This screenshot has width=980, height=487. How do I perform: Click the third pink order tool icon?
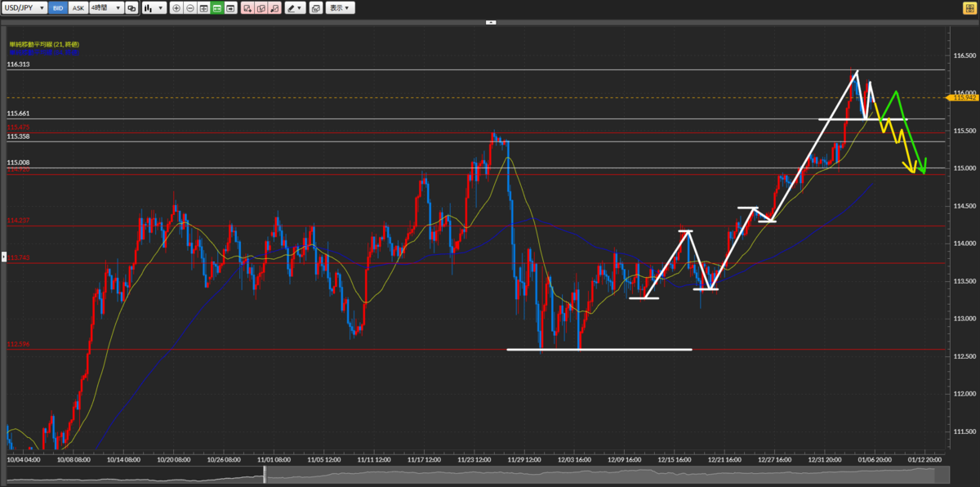coord(274,7)
